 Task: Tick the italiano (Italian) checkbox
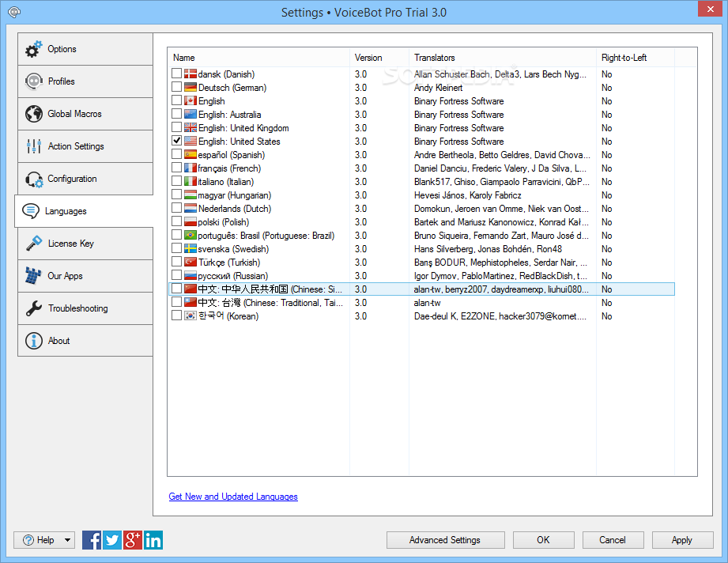tap(176, 181)
